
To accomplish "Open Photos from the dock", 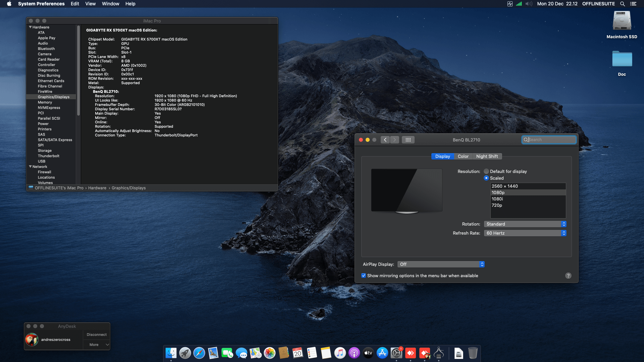I will pyautogui.click(x=270, y=353).
